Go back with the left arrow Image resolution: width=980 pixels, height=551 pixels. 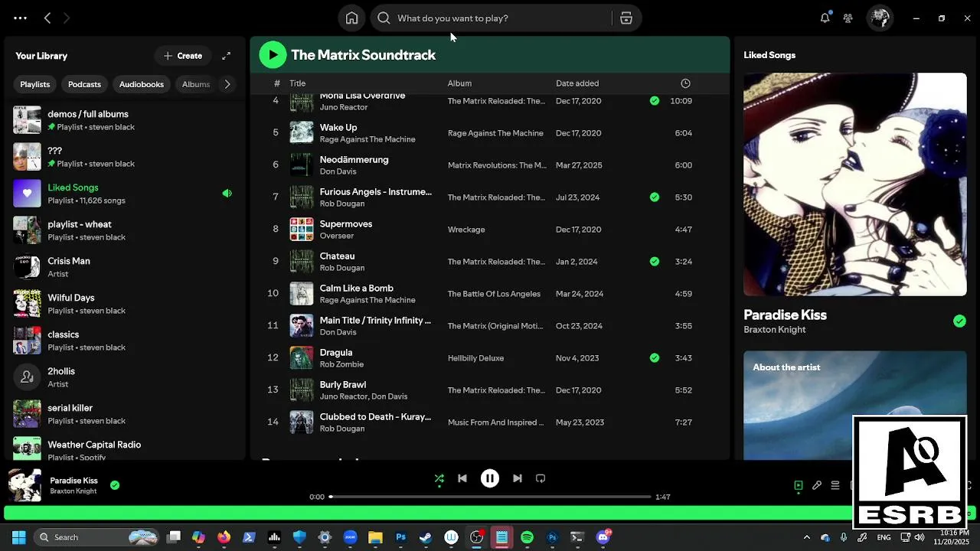pos(47,18)
